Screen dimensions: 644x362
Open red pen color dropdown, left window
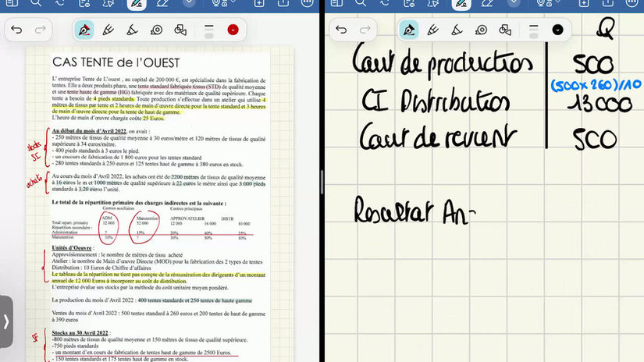233,30
